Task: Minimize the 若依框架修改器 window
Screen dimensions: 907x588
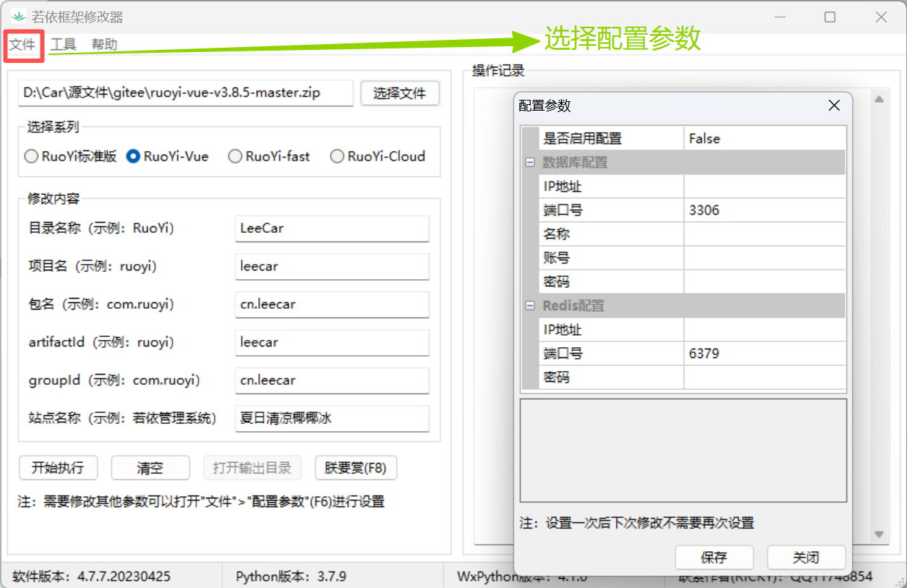Action: pyautogui.click(x=780, y=17)
